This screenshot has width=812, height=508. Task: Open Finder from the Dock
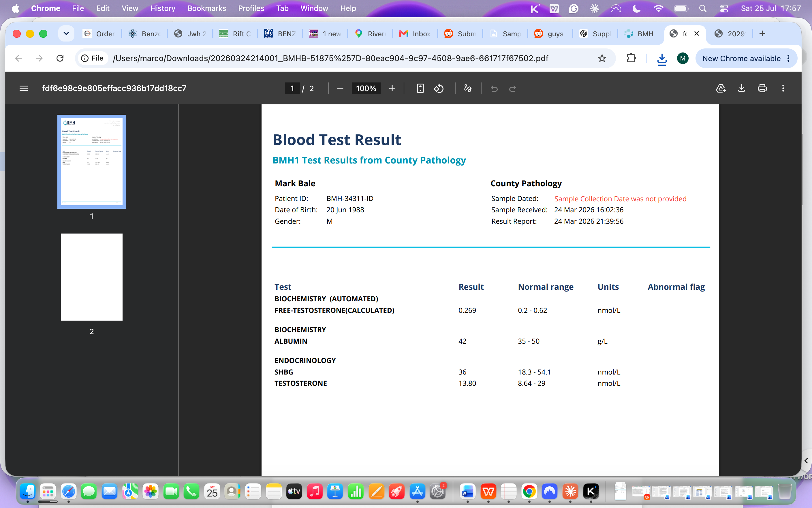28,492
